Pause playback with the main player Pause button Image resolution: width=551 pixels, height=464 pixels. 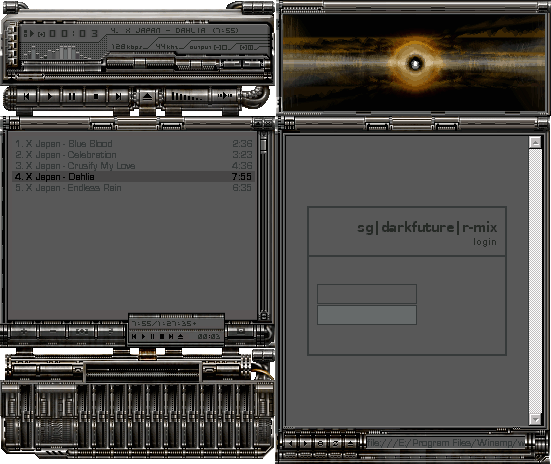[x=72, y=96]
